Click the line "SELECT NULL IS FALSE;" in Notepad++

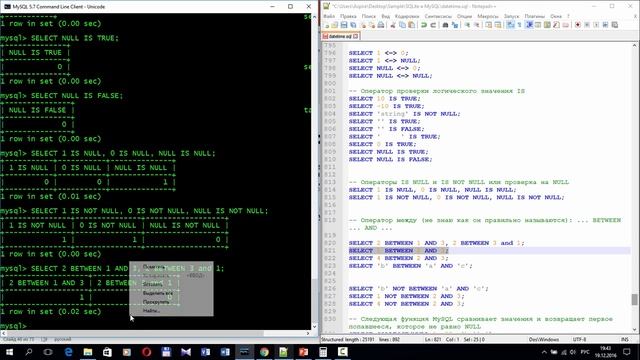[x=390, y=159]
